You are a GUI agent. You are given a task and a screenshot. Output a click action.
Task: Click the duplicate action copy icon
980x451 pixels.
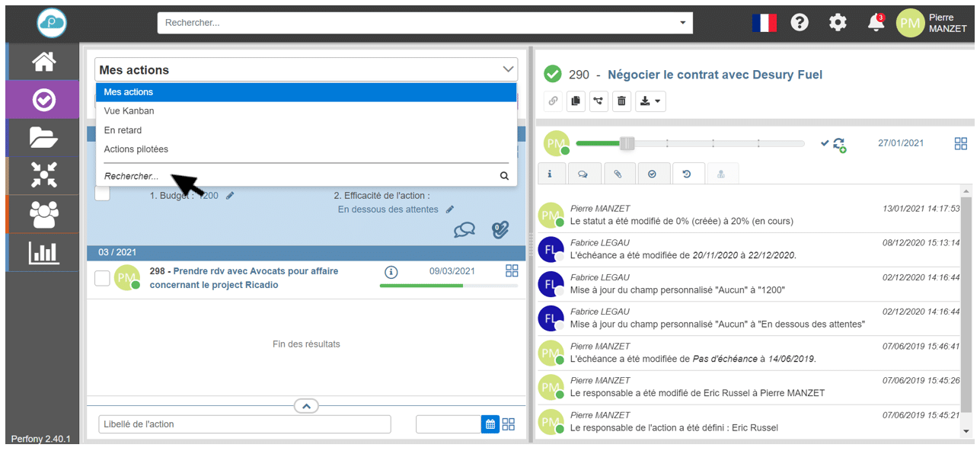click(x=576, y=101)
